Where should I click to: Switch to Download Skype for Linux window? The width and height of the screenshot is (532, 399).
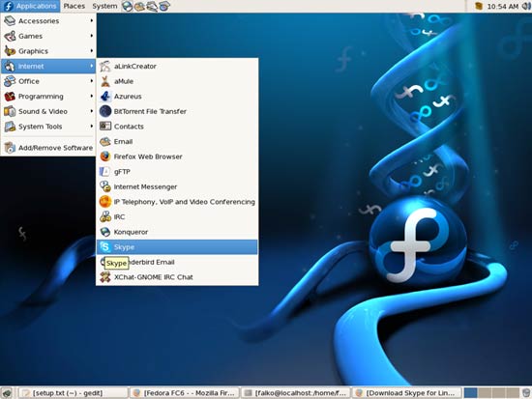(x=407, y=393)
